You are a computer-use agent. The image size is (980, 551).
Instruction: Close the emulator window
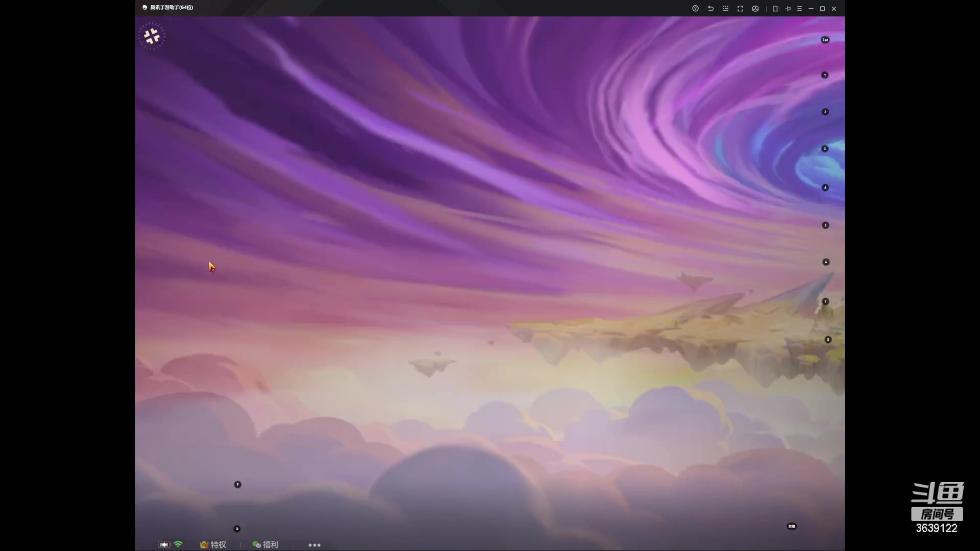[x=834, y=9]
